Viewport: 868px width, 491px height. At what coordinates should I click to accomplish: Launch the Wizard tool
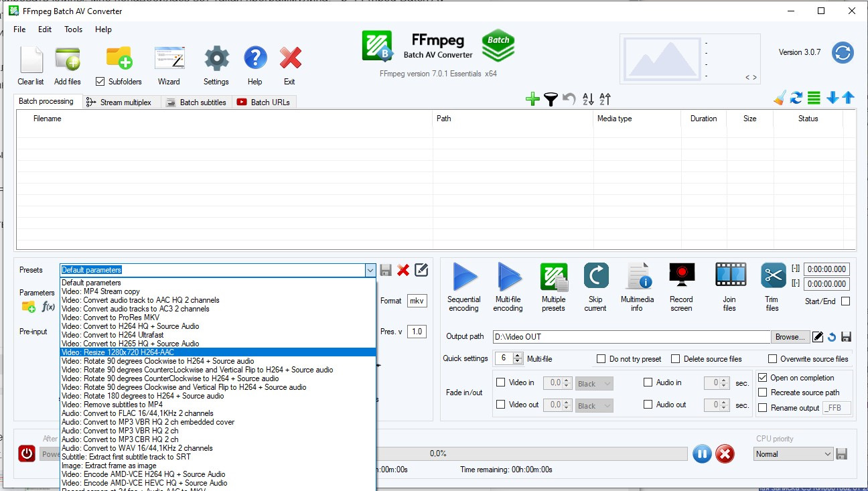click(169, 60)
